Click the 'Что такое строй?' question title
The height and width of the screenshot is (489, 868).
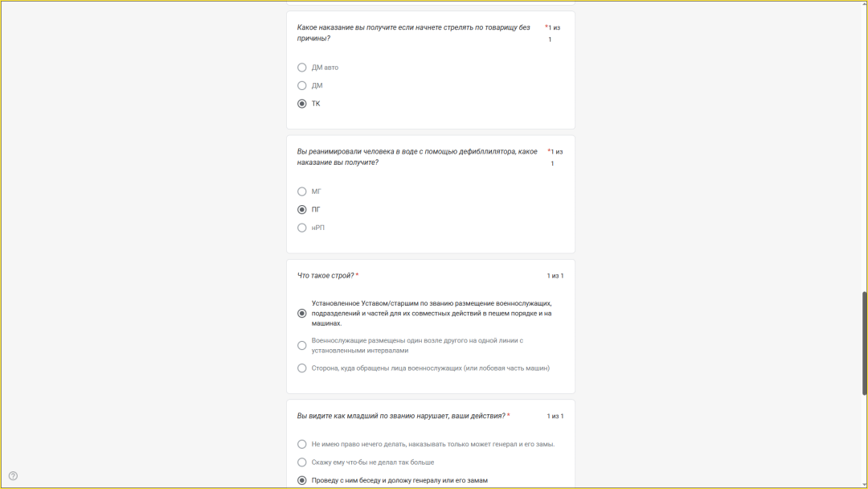325,276
